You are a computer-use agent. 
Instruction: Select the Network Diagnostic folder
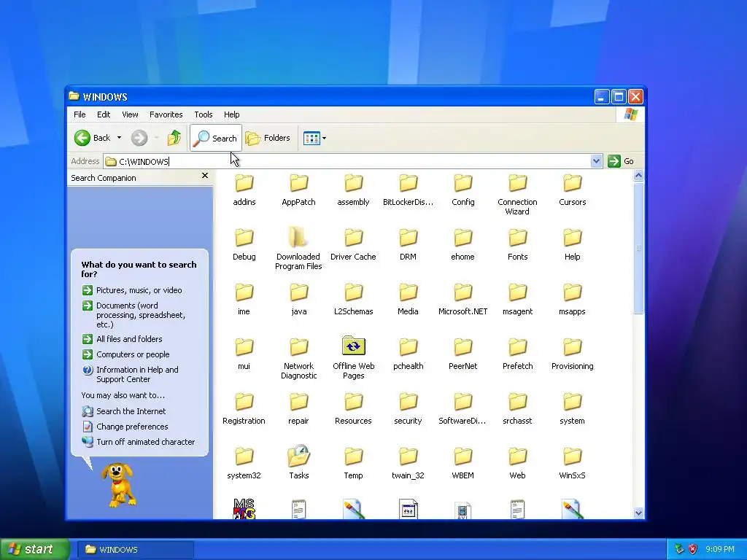click(x=298, y=358)
